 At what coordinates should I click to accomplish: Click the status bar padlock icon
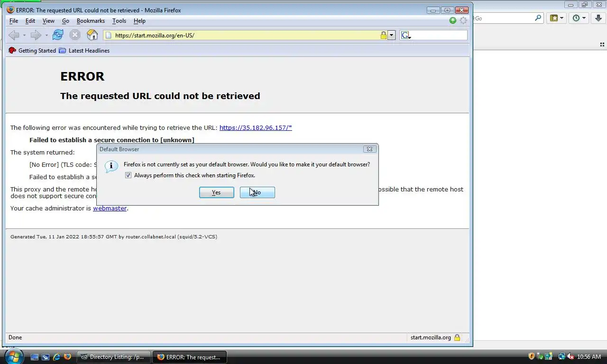pyautogui.click(x=457, y=337)
